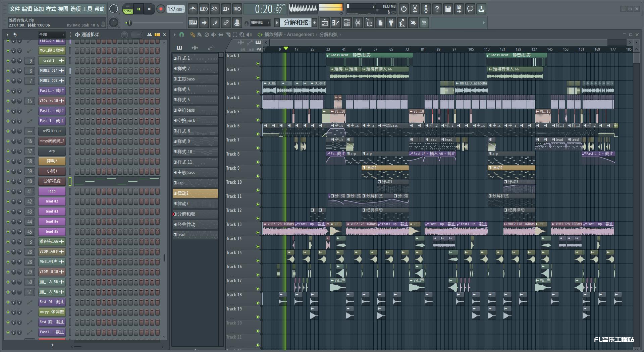Image resolution: width=644 pixels, height=352 pixels.
Task: Select the 经典律动 pattern in picker
Action: tap(195, 225)
